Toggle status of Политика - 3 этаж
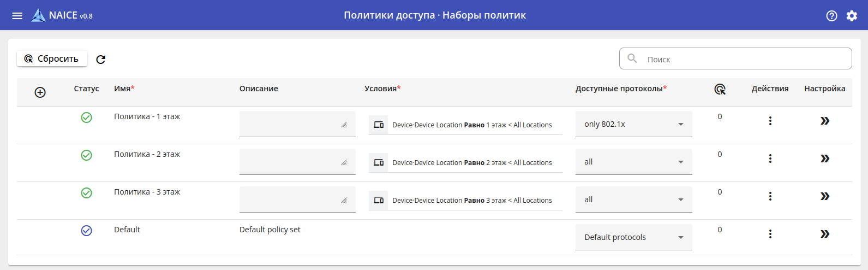Viewport: 868px width, 270px height. tap(86, 193)
